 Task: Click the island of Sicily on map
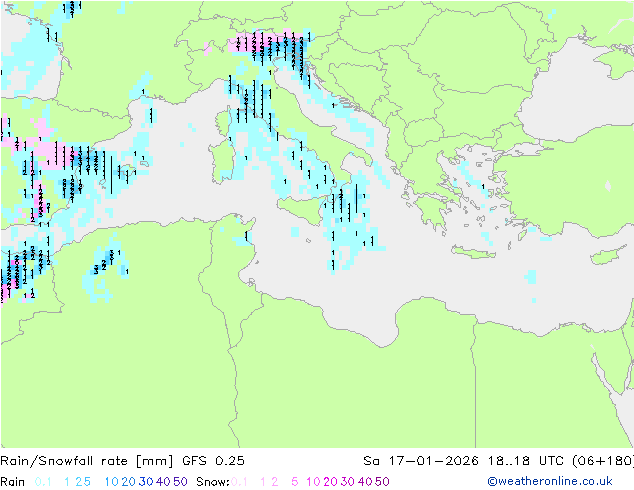[301, 210]
